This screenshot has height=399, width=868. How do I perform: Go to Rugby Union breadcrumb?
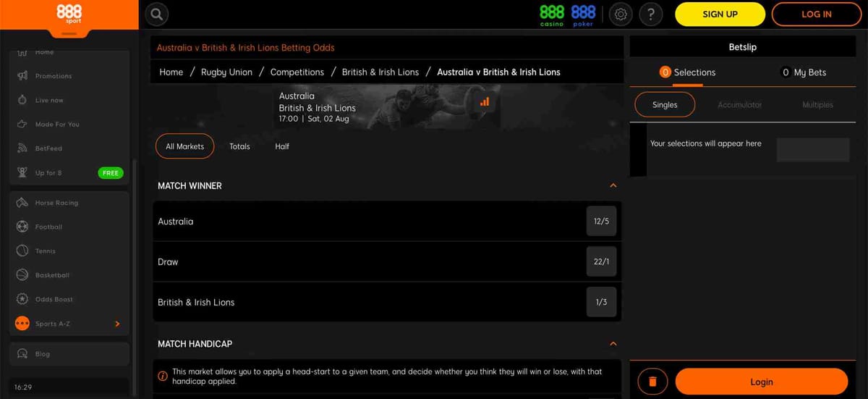tap(226, 72)
